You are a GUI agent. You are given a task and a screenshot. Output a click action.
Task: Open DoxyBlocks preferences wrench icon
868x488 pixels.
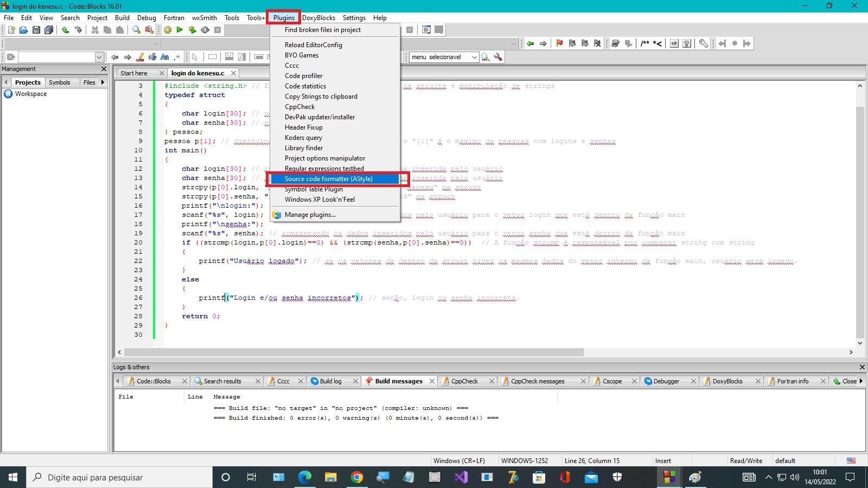[x=703, y=43]
